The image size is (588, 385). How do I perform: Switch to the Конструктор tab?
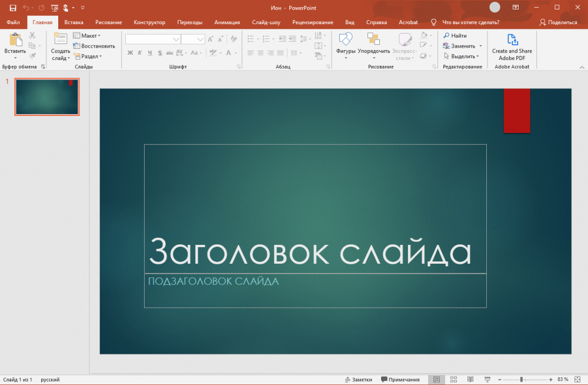pos(149,22)
